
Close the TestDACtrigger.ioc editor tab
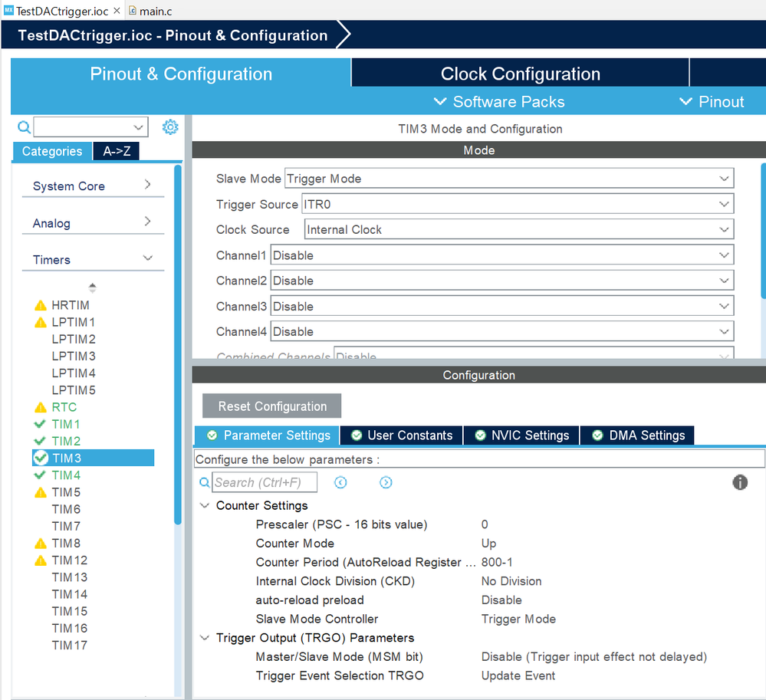coord(117,10)
